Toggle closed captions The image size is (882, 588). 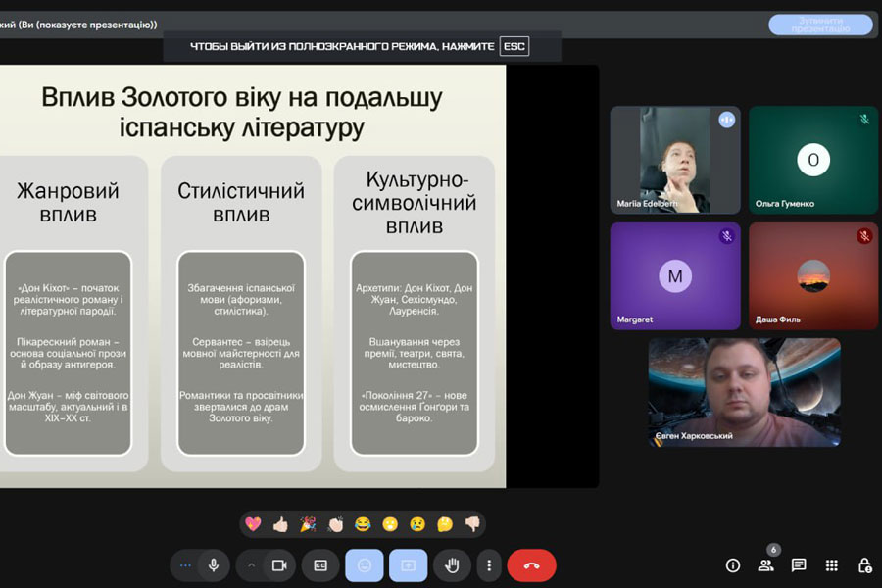click(320, 565)
